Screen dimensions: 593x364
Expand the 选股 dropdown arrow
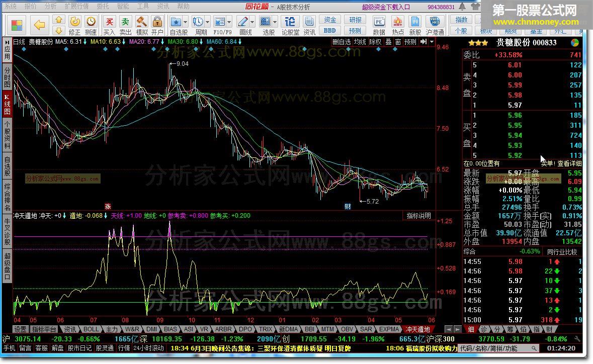click(275, 22)
